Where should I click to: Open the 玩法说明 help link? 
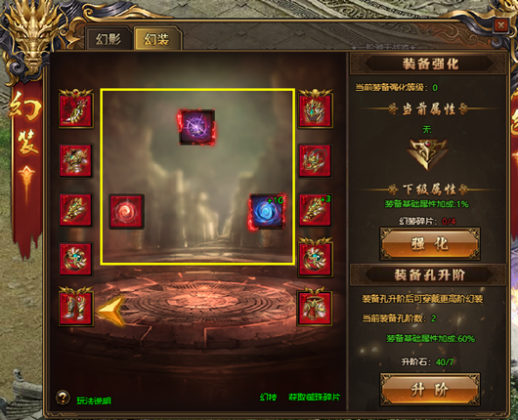[x=94, y=400]
